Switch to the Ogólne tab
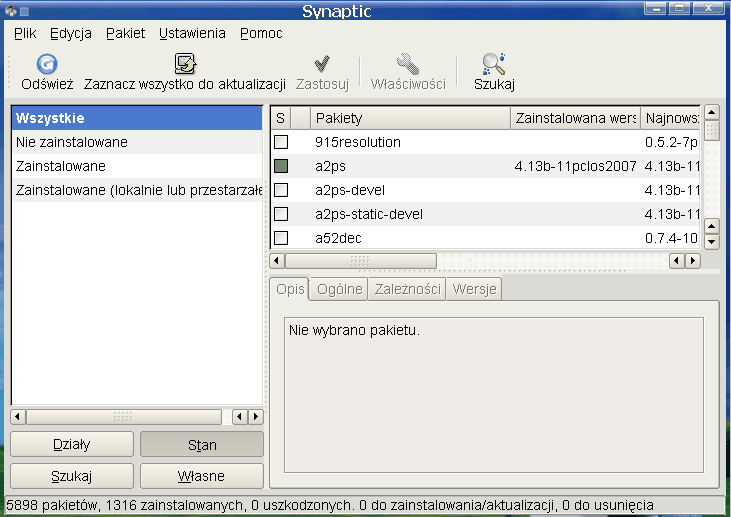Viewport: 731px width, 517px height. click(339, 289)
